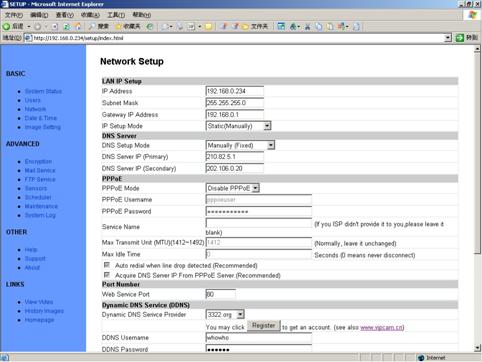Screen dimensions: 482x362
Task: Toggle Auto redial when line drop detected
Action: (107, 265)
